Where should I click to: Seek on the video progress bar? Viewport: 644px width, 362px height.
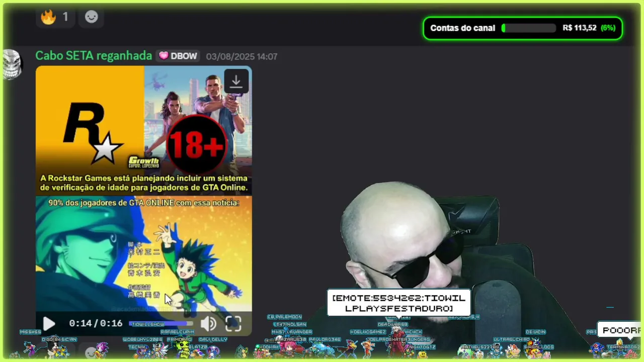point(161,324)
